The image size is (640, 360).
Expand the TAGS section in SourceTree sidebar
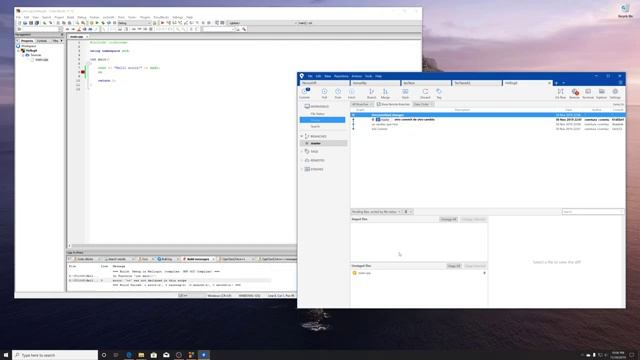tap(302, 151)
